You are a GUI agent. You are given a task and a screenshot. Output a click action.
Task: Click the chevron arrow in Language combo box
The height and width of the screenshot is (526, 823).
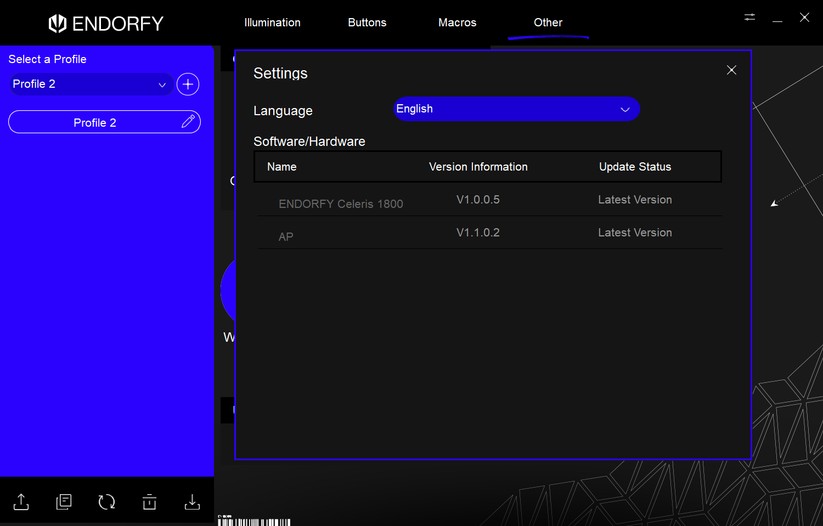(625, 109)
